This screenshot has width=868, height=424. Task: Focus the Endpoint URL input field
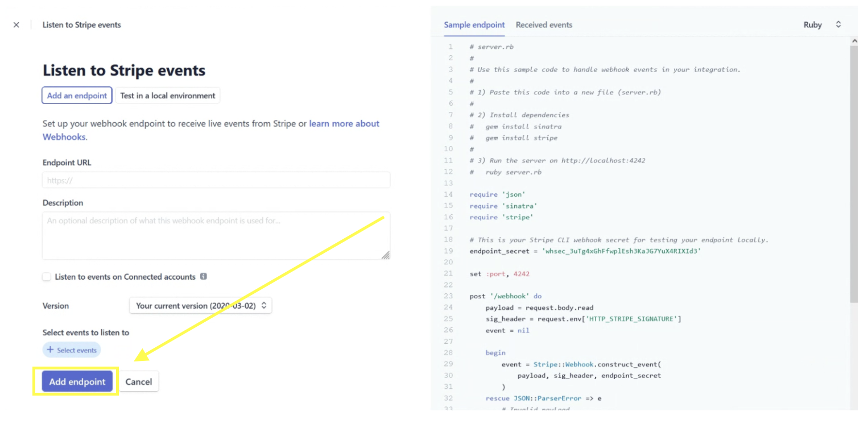tap(216, 180)
